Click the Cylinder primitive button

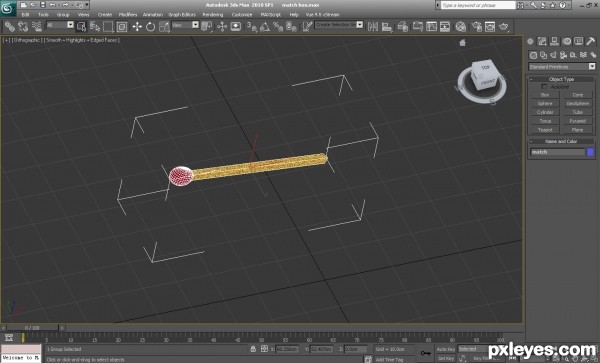(x=545, y=112)
